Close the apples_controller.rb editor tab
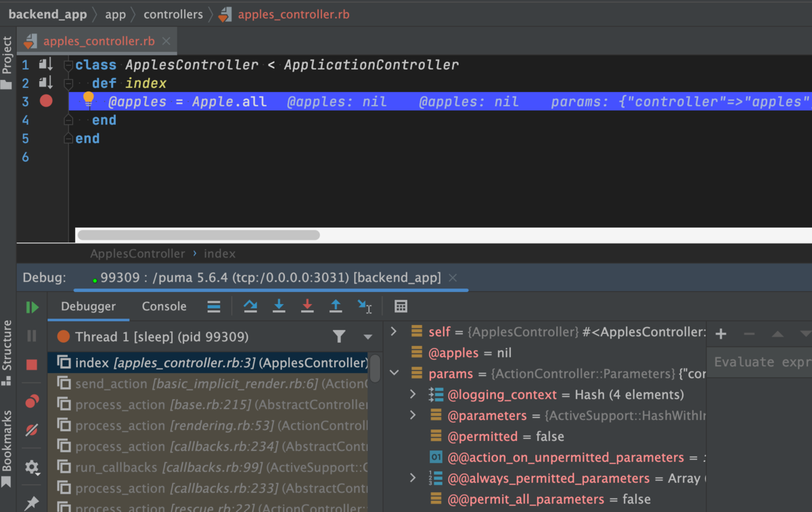This screenshot has height=512, width=812. pyautogui.click(x=166, y=41)
